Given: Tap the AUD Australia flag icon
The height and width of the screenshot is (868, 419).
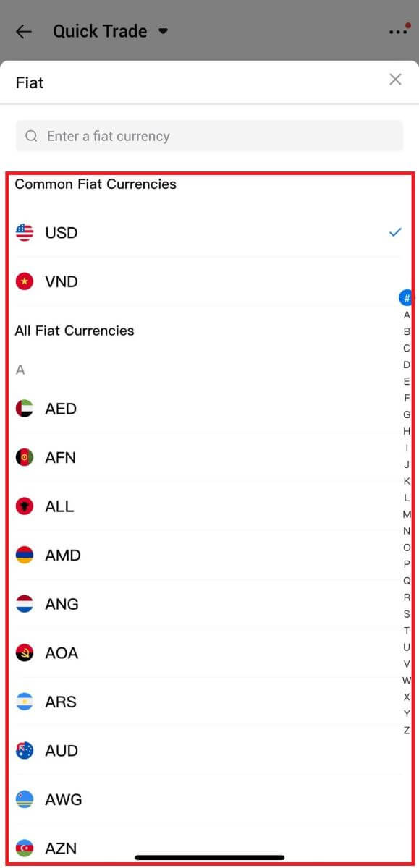Looking at the screenshot, I should [x=25, y=750].
